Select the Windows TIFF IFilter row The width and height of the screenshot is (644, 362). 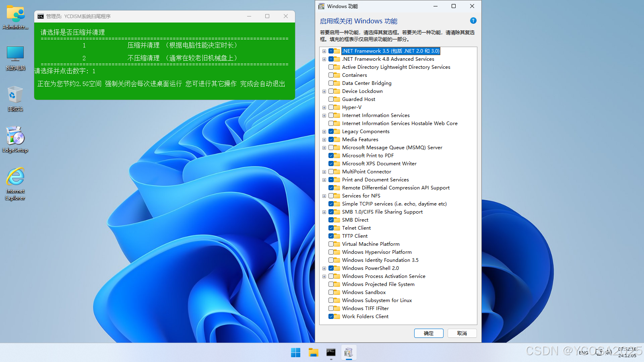point(365,309)
